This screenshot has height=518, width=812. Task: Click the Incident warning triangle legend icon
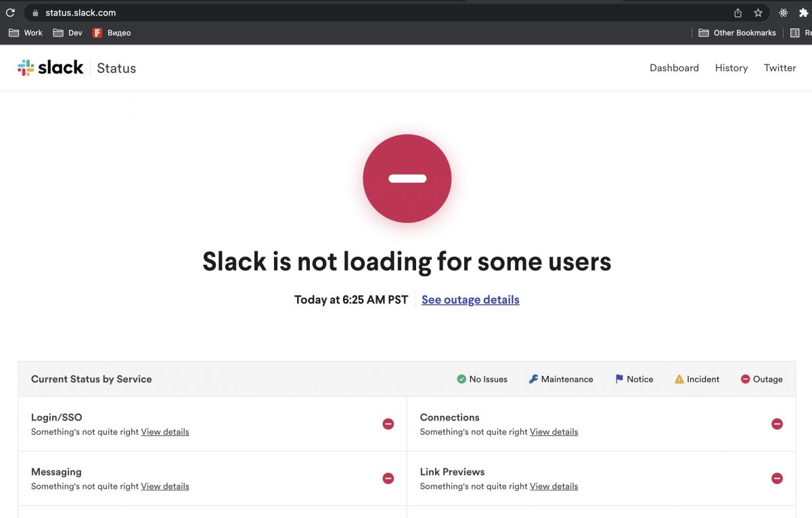click(679, 379)
